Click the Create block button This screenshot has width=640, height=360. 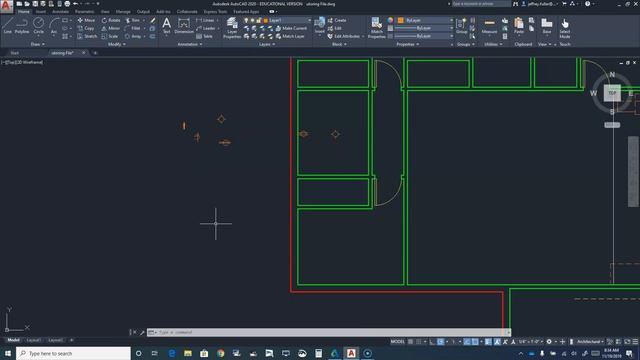coord(337,20)
